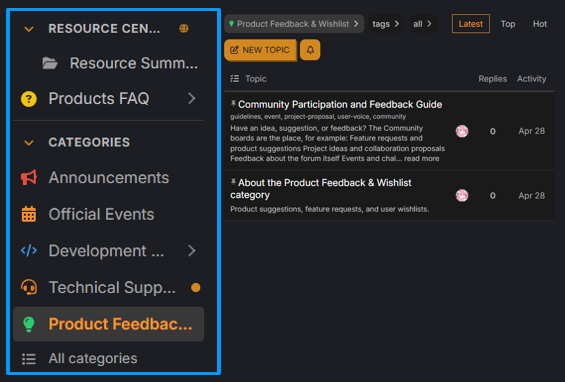Collapse the Categories section chevron
Image resolution: width=565 pixels, height=382 pixels.
coord(29,143)
